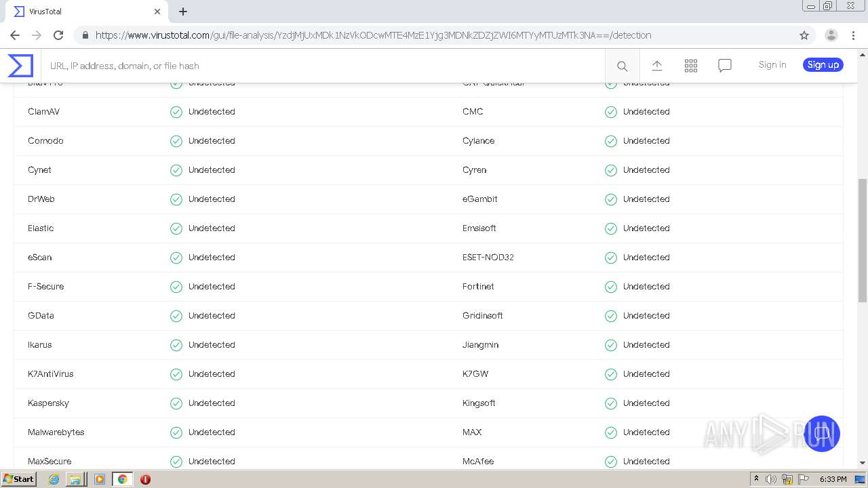Select the eScan engine name
Image resolution: width=868 pixels, height=488 pixels.
point(39,258)
